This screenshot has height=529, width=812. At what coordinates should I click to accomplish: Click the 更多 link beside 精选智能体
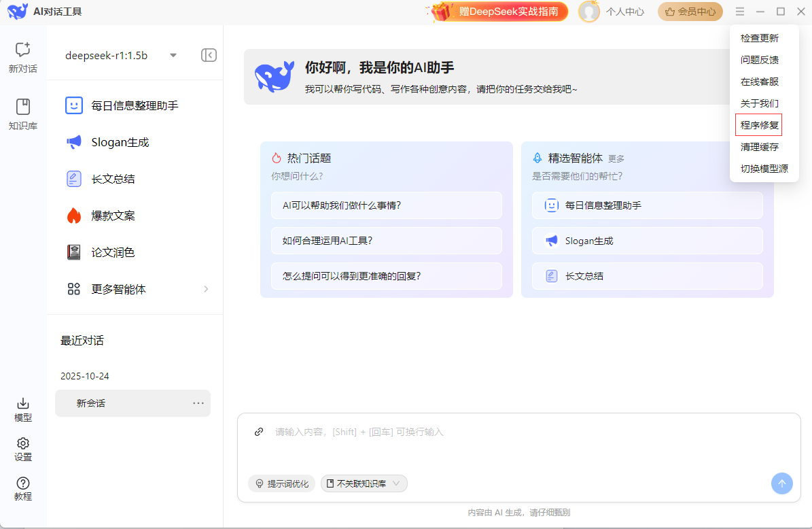point(616,158)
